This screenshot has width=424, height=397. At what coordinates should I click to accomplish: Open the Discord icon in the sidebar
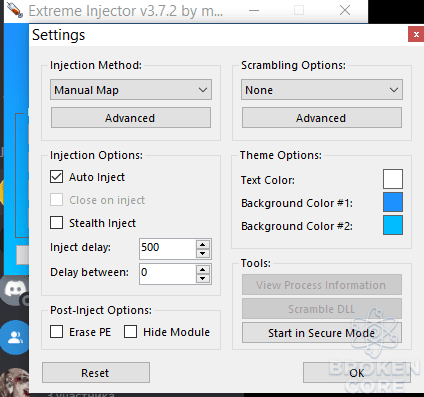[x=15, y=289]
